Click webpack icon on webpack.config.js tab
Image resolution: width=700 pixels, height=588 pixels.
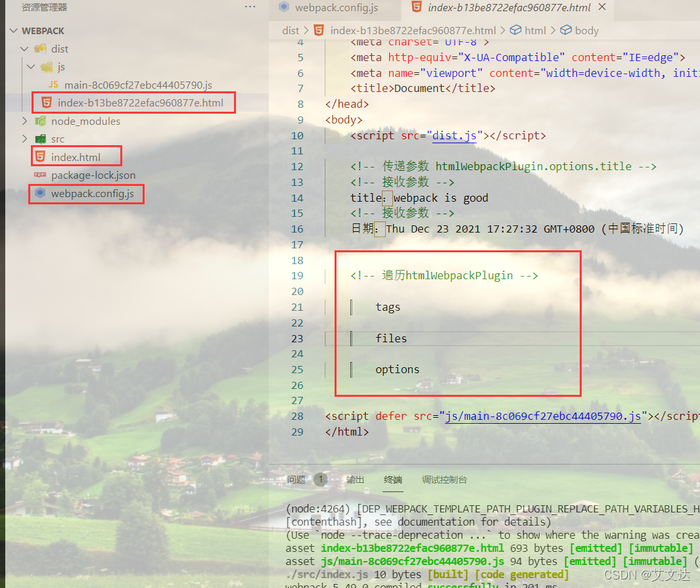[283, 7]
